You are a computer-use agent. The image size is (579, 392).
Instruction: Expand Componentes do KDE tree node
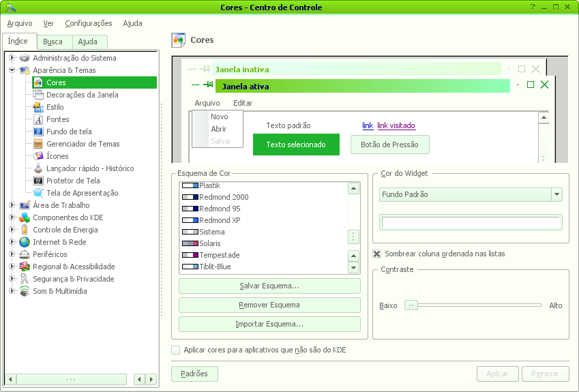(x=12, y=217)
